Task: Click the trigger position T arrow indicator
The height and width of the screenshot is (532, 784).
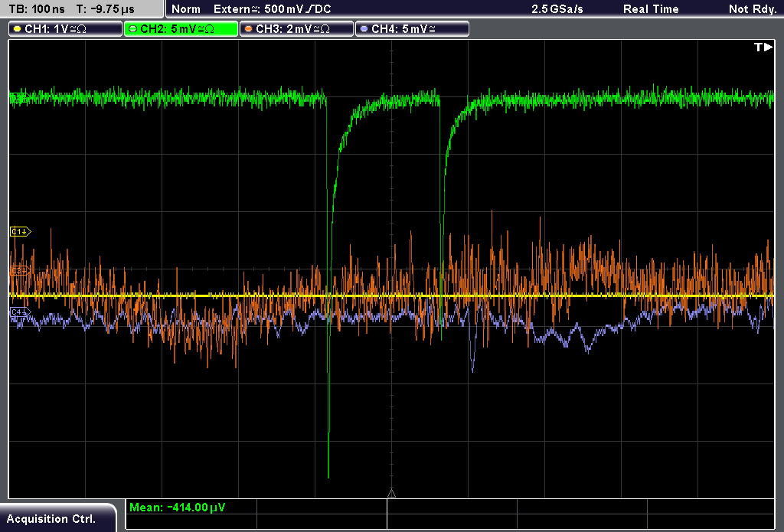Action: pos(763,47)
